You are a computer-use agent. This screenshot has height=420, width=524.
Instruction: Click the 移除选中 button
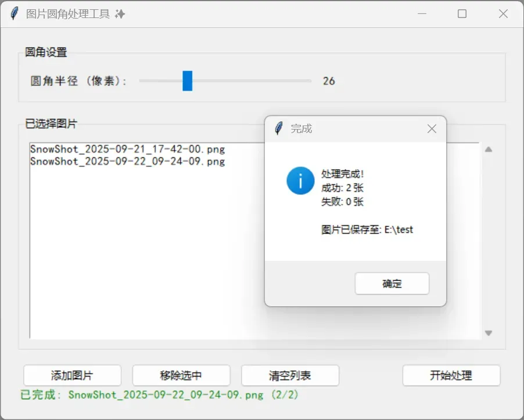tap(181, 375)
